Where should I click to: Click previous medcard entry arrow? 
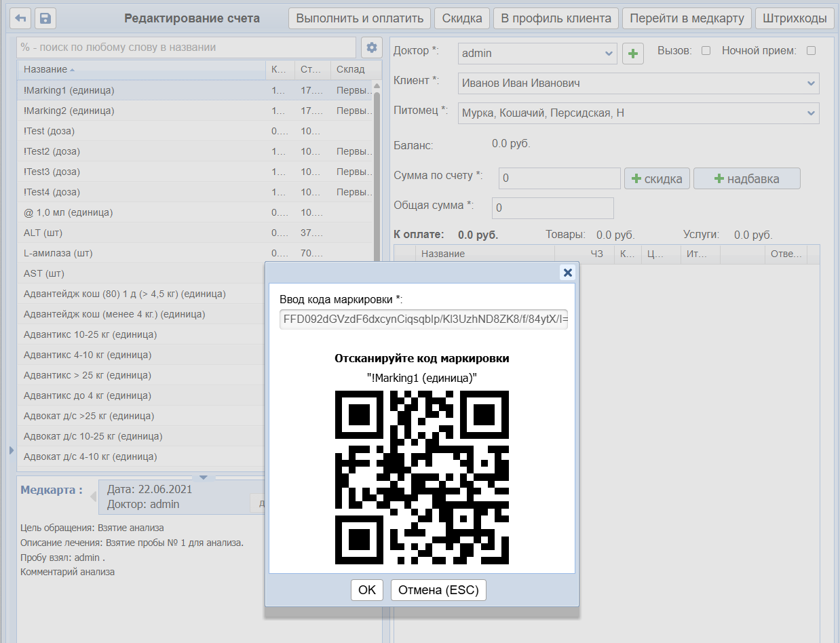click(x=94, y=497)
